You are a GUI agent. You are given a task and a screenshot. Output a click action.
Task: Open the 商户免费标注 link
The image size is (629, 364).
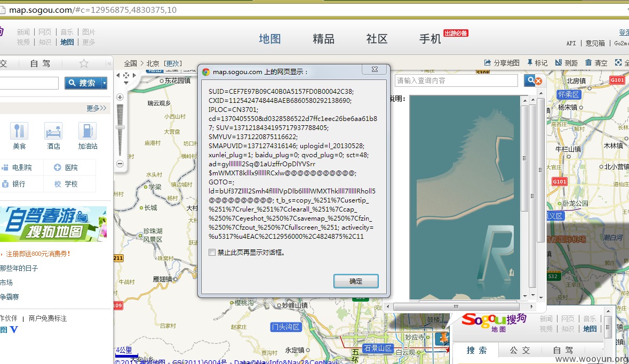pyautogui.click(x=47, y=318)
